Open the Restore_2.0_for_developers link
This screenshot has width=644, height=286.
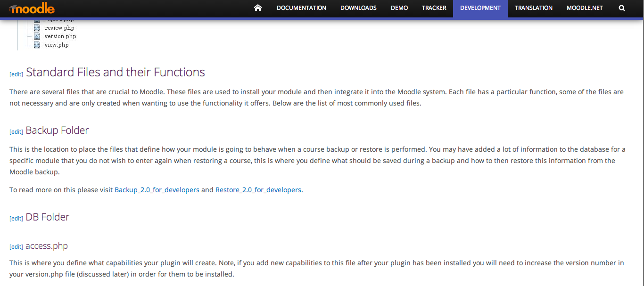(x=258, y=190)
